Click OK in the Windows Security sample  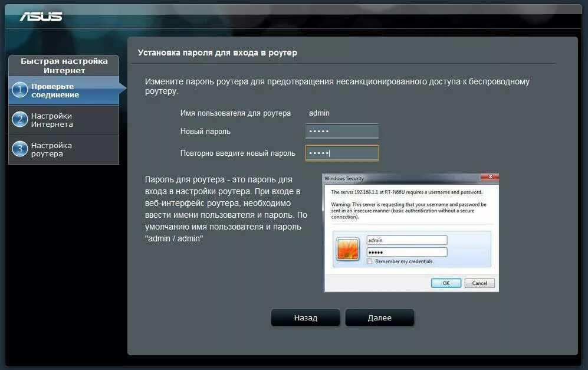pyautogui.click(x=446, y=283)
